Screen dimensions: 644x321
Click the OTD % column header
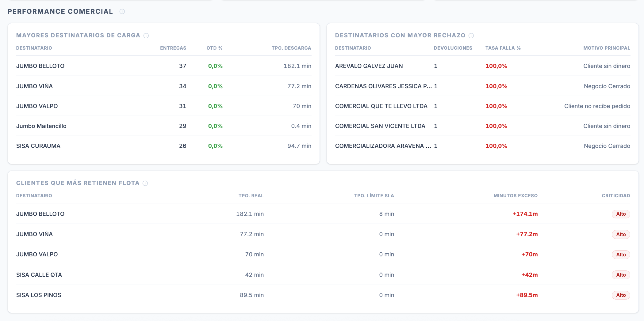214,48
